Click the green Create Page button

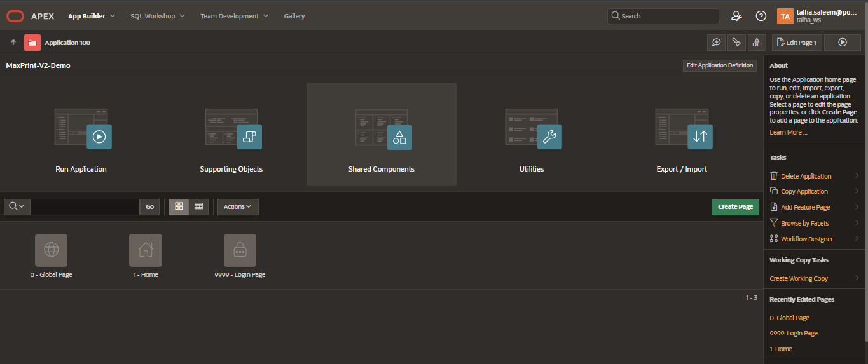click(x=735, y=206)
